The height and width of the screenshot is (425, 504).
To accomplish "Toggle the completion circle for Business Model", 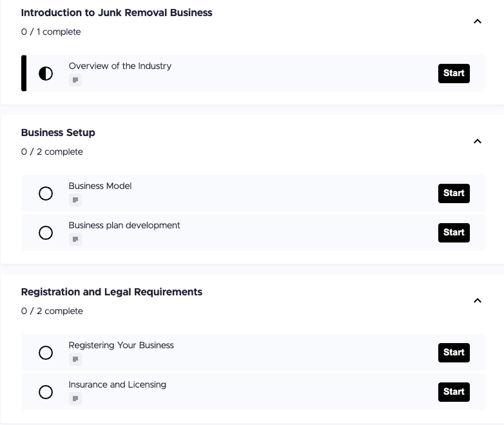I will point(46,193).
